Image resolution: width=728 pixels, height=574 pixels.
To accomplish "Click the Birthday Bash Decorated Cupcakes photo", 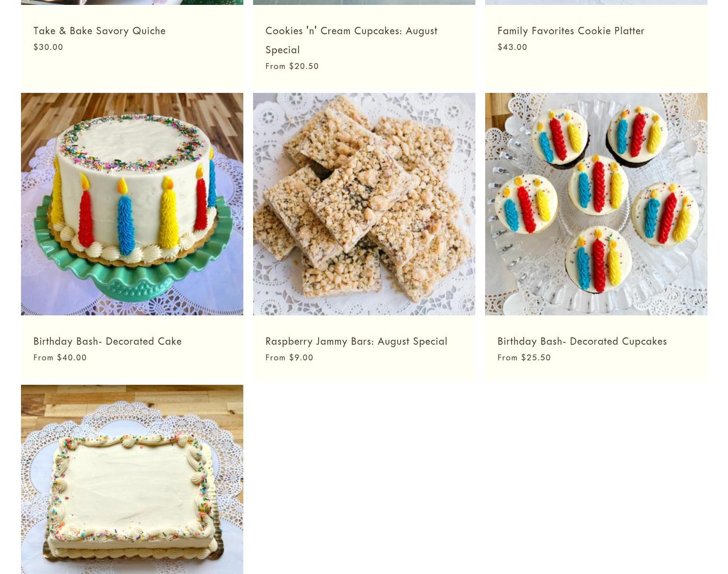I will click(596, 204).
